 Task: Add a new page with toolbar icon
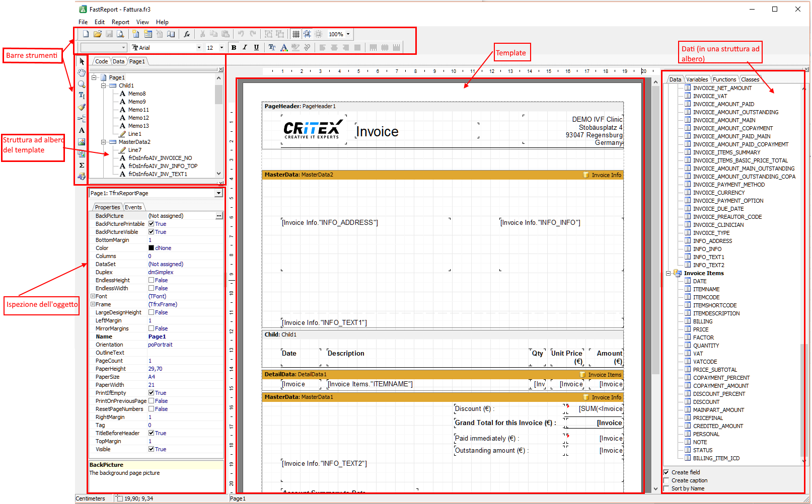(136, 34)
